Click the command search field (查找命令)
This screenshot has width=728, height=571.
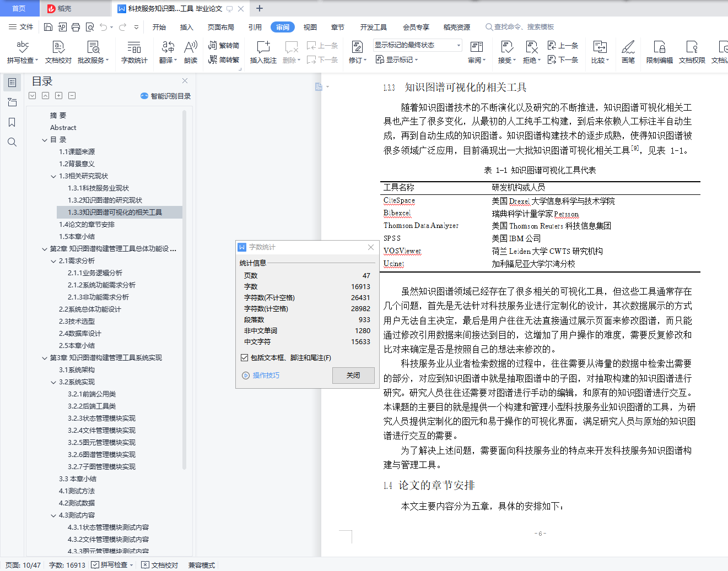click(520, 27)
